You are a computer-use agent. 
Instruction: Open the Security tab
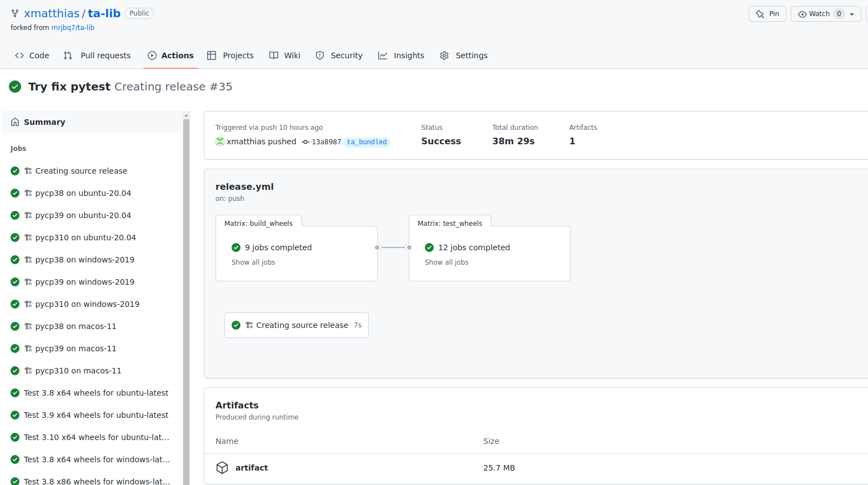[x=339, y=55]
